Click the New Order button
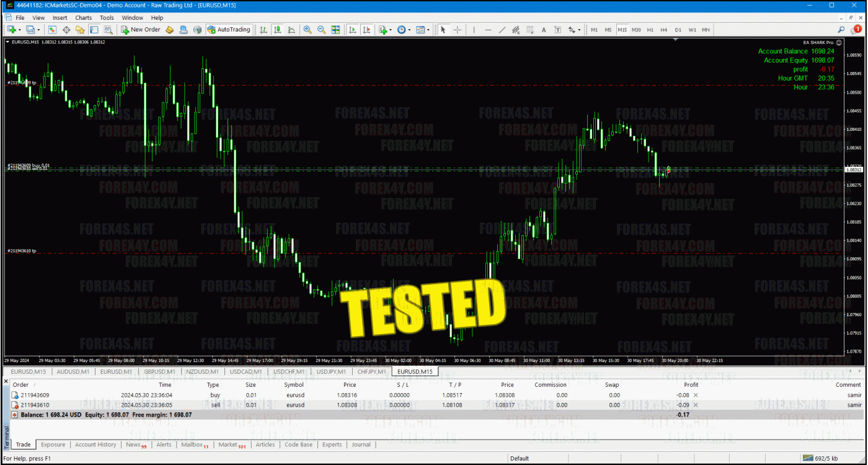 pos(141,30)
